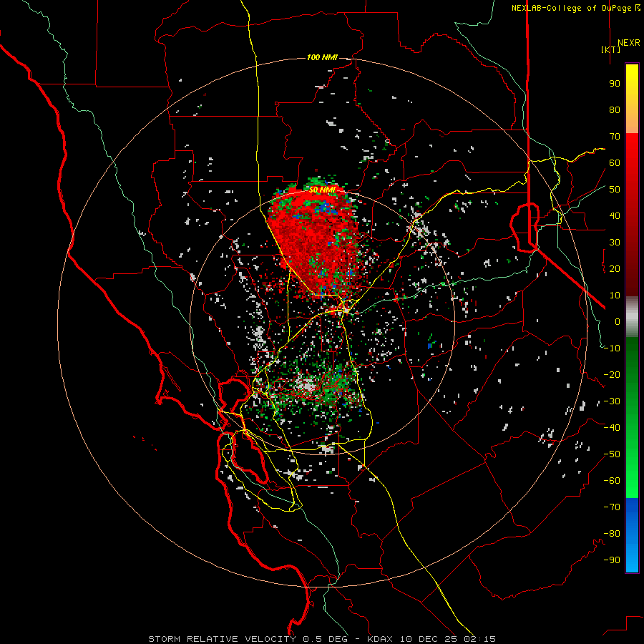This screenshot has width=644, height=644.
Task: Select the gray zero-velocity segment of the color bar
Action: tap(632, 316)
